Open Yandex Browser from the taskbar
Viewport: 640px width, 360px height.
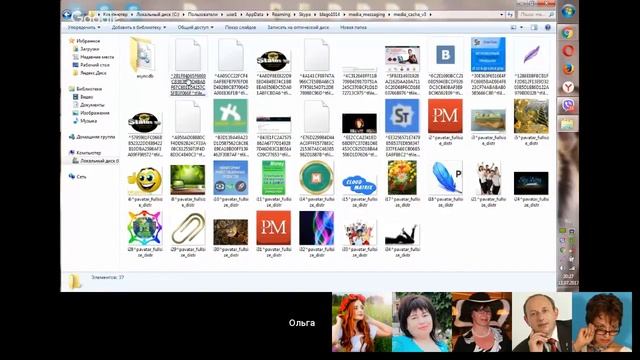point(568,87)
